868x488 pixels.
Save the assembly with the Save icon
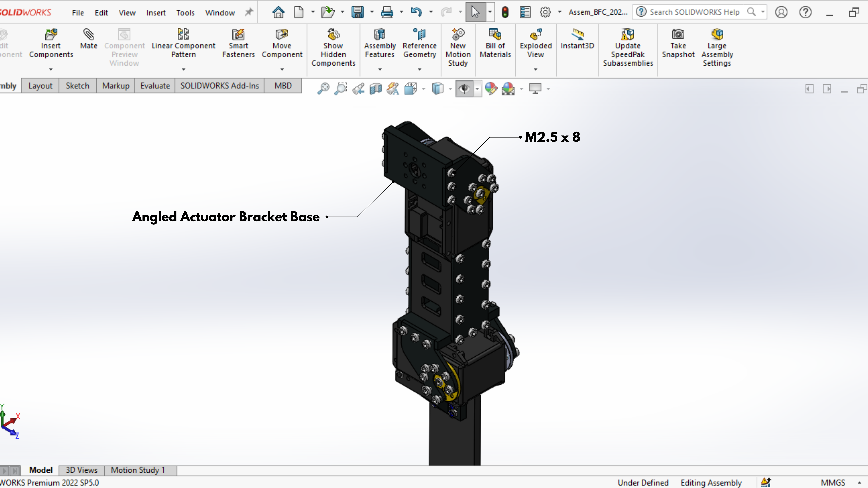pyautogui.click(x=357, y=12)
